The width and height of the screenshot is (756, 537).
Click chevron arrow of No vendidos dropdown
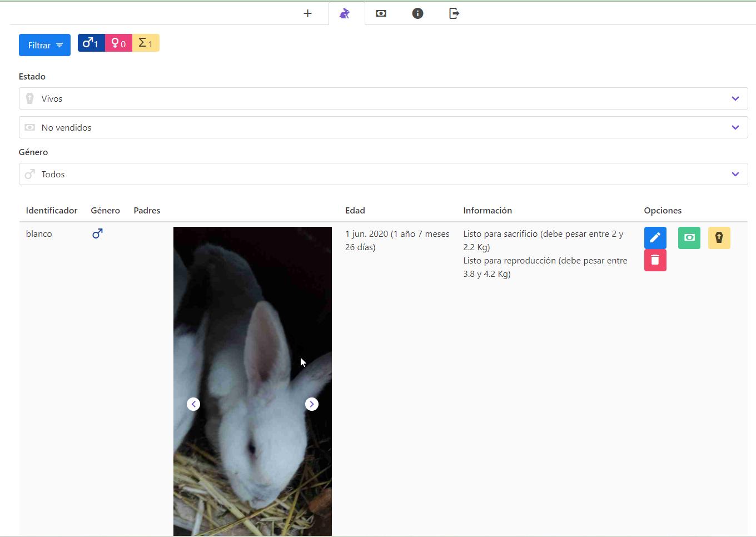[x=735, y=127]
